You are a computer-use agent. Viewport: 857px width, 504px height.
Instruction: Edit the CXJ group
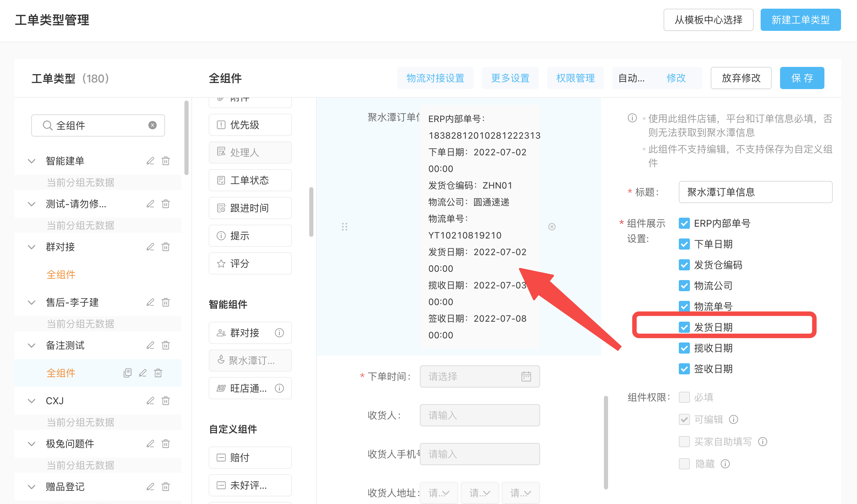click(150, 401)
